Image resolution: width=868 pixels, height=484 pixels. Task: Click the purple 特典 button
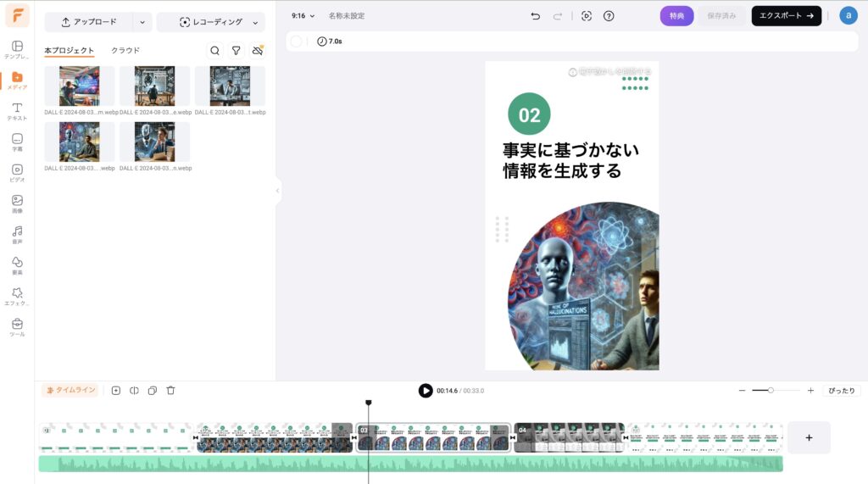(x=676, y=16)
